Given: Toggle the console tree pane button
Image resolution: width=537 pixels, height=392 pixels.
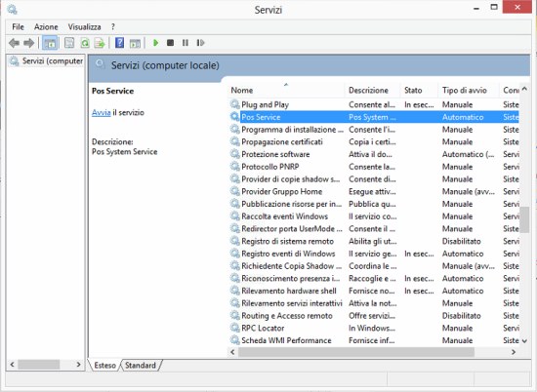Looking at the screenshot, I should click(50, 43).
